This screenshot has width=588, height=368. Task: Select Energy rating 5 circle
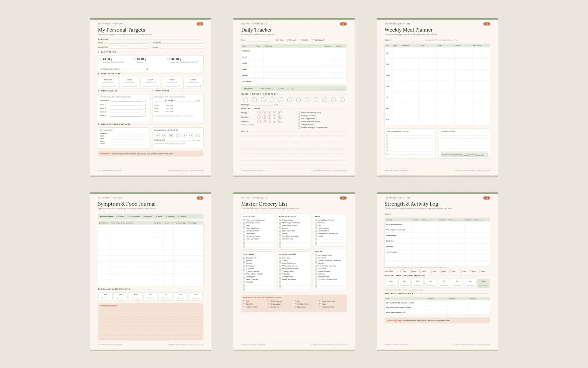pyautogui.click(x=280, y=113)
